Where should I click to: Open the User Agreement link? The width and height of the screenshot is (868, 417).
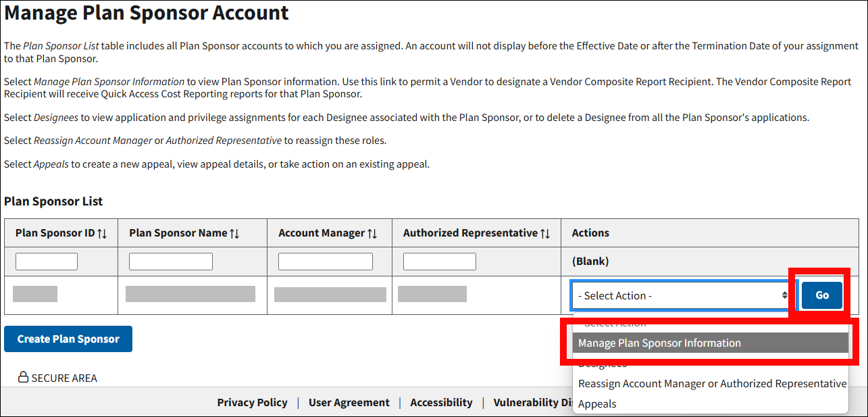349,402
